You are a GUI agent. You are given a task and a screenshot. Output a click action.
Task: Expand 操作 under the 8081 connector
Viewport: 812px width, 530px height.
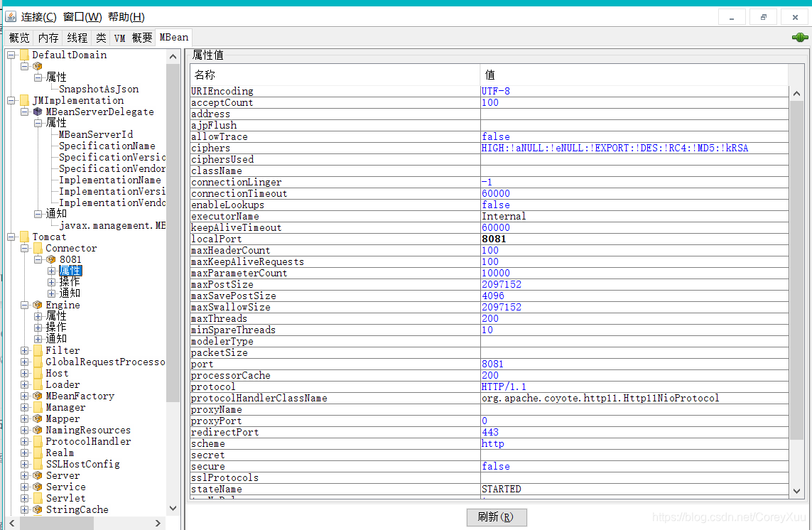pos(51,282)
